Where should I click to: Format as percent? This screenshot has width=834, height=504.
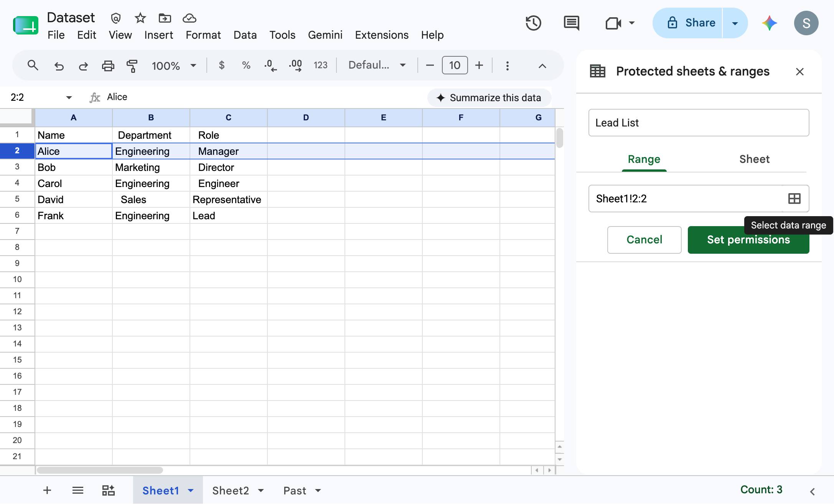tap(246, 66)
